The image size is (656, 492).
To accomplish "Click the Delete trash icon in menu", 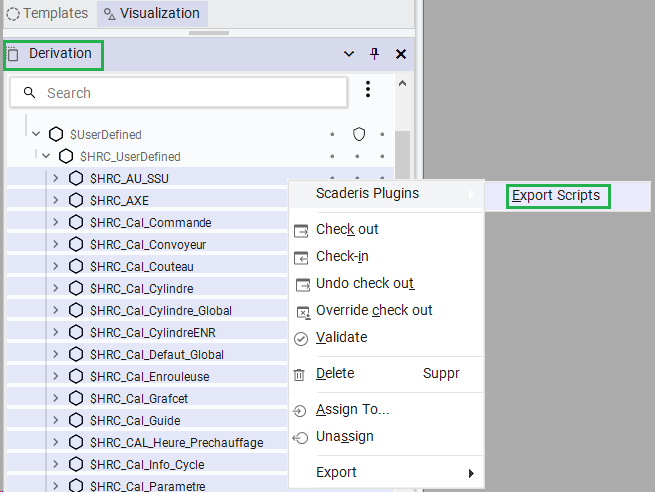I will click(x=299, y=374).
